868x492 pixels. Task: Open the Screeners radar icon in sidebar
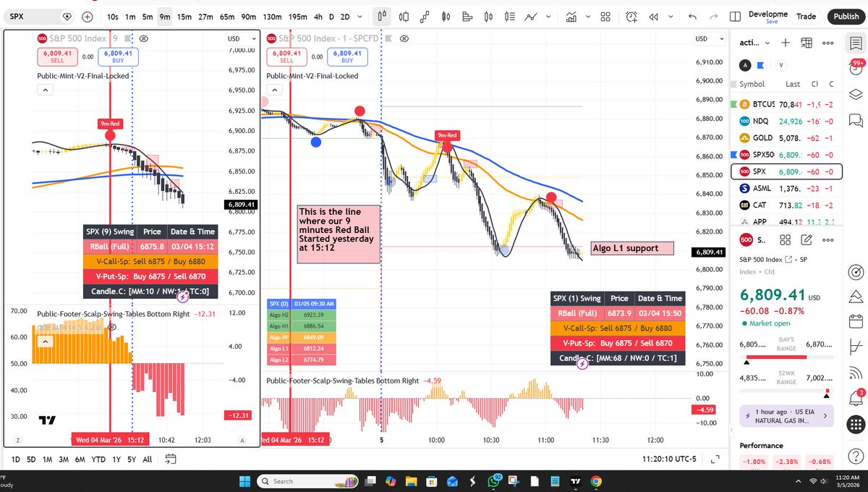coord(856,272)
